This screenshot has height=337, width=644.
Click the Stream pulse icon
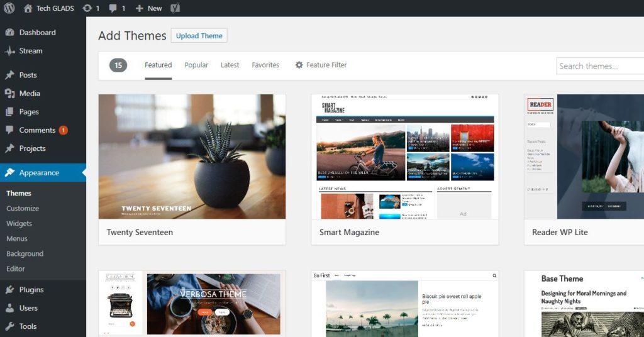point(10,51)
